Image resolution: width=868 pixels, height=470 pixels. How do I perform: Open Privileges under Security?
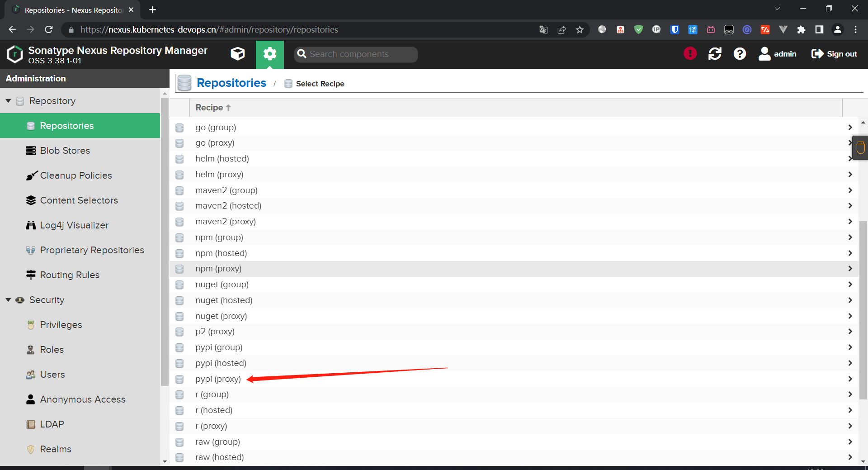[x=80, y=325]
